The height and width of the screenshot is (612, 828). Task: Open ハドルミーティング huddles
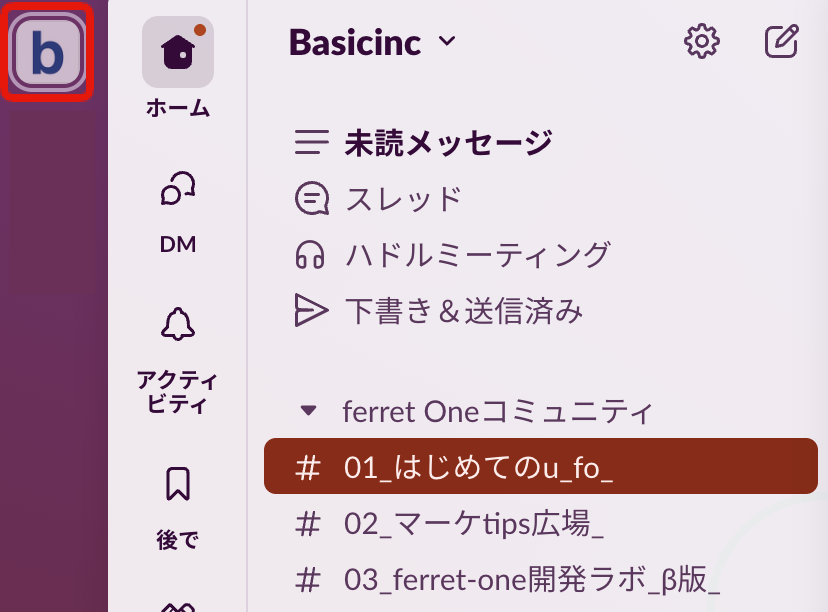tap(476, 255)
